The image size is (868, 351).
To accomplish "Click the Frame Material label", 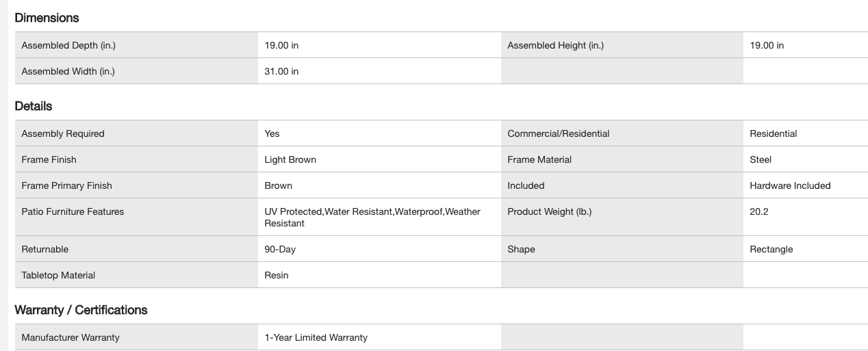I will (539, 160).
